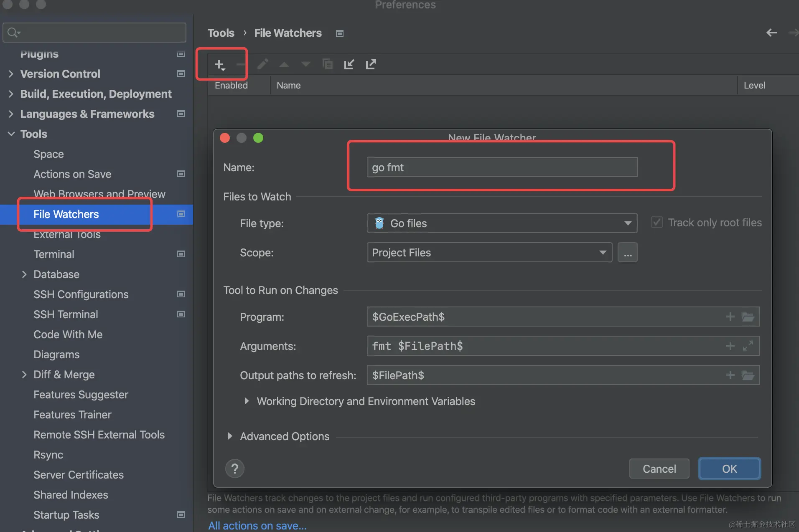This screenshot has height=532, width=799.
Task: Click the plus macro icon in Program field
Action: pyautogui.click(x=730, y=317)
